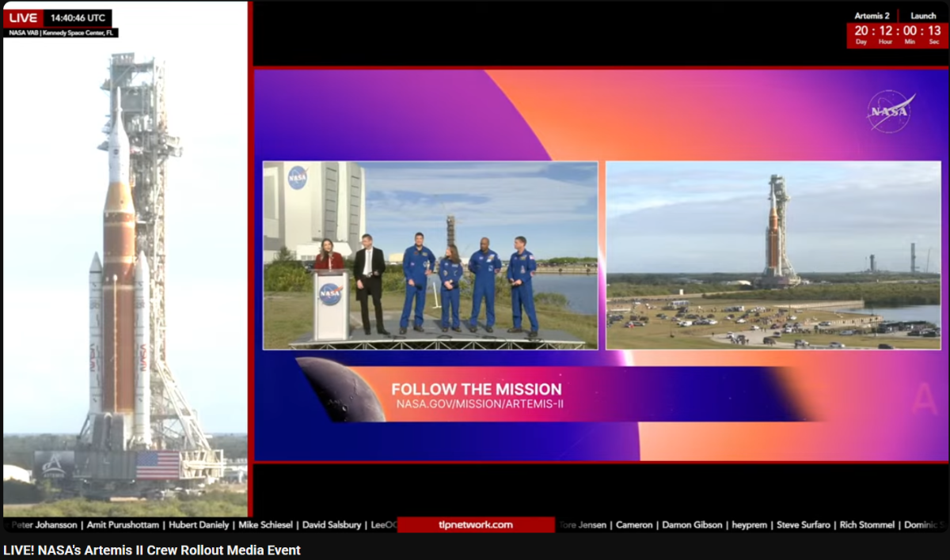This screenshot has width=950, height=560.
Task: Click the FOLLOW THE MISSION heading
Action: pyautogui.click(x=477, y=389)
